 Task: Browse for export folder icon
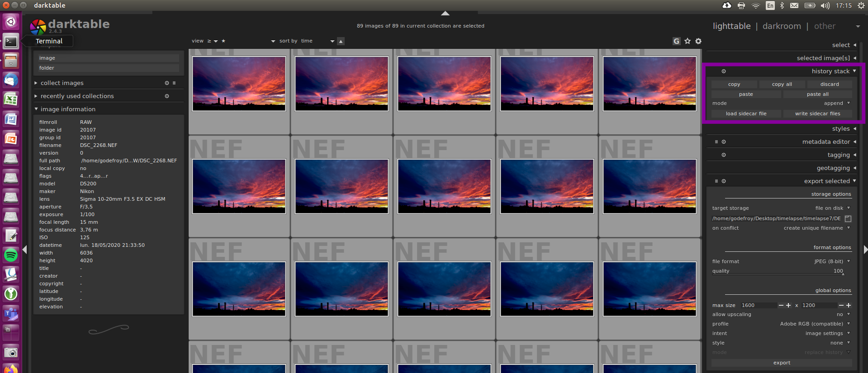coord(848,219)
